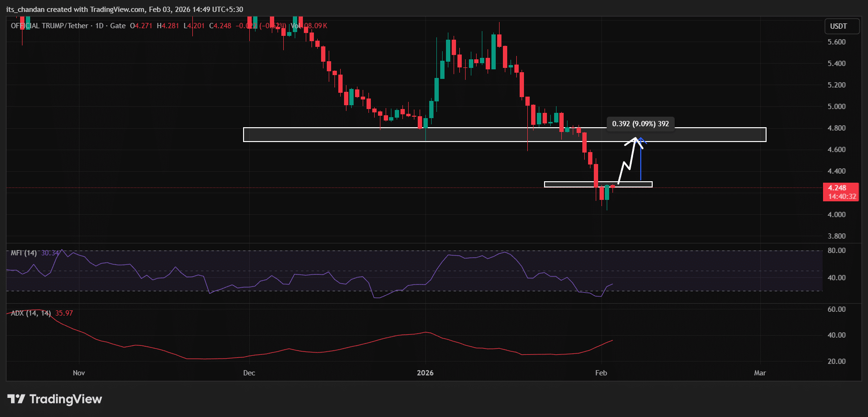
Task: Click the Nov label on time axis
Action: [x=79, y=373]
